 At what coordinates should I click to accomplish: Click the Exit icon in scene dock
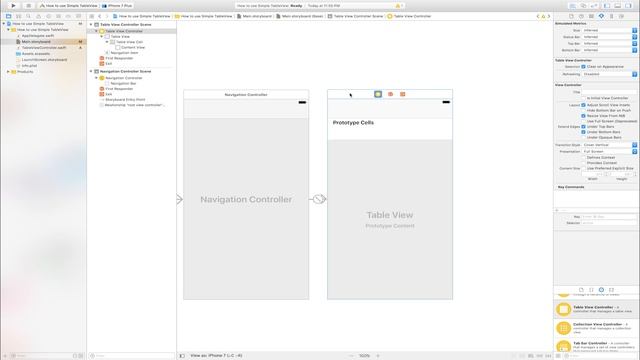(x=403, y=94)
